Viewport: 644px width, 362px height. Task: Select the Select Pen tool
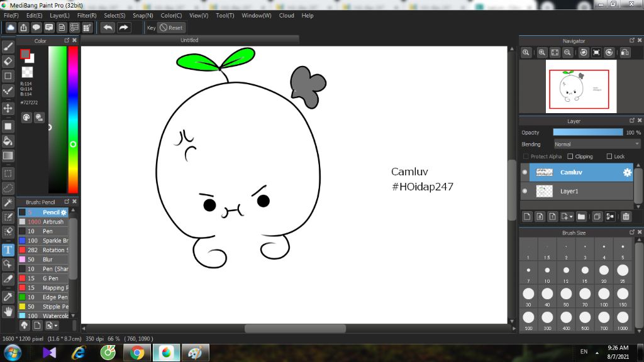pos(8,217)
